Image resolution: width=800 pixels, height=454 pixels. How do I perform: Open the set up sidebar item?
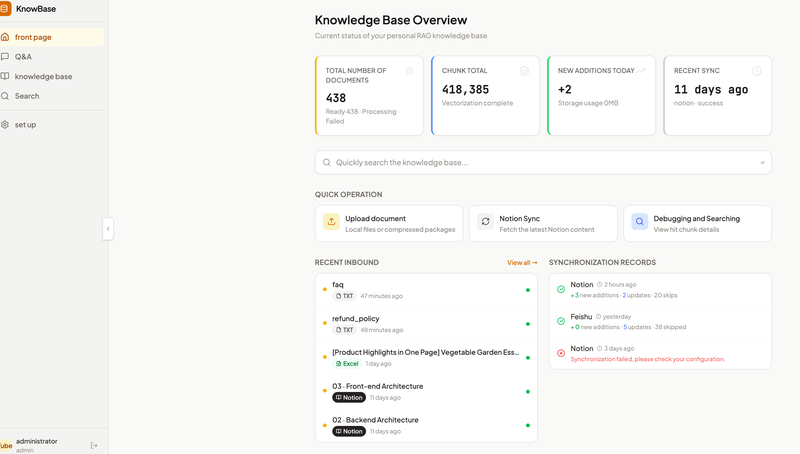click(x=51, y=124)
